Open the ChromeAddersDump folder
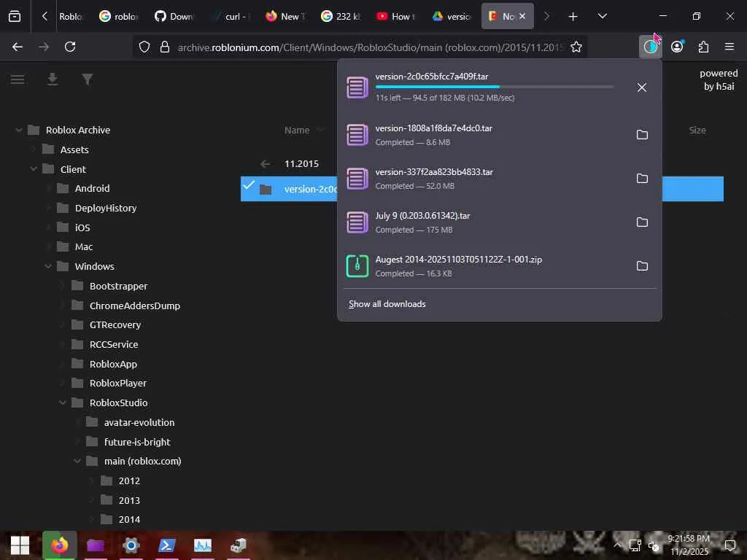This screenshot has width=747, height=560. pyautogui.click(x=125, y=306)
